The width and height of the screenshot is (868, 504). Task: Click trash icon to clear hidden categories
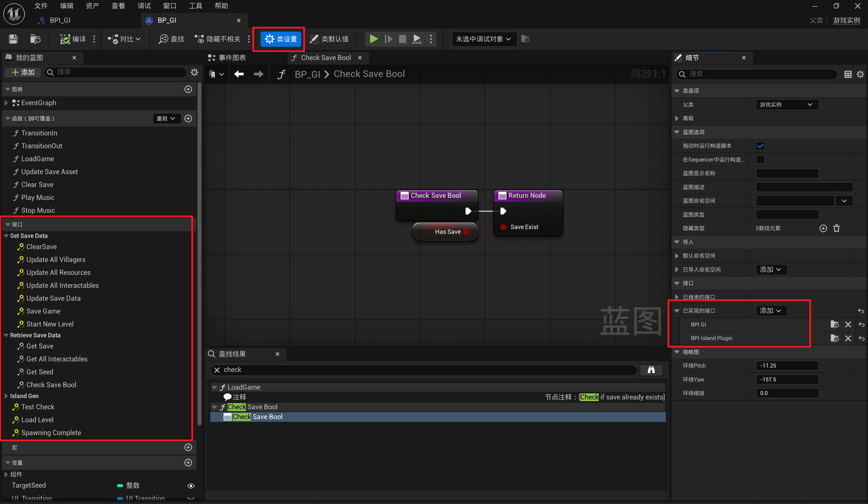pyautogui.click(x=836, y=228)
